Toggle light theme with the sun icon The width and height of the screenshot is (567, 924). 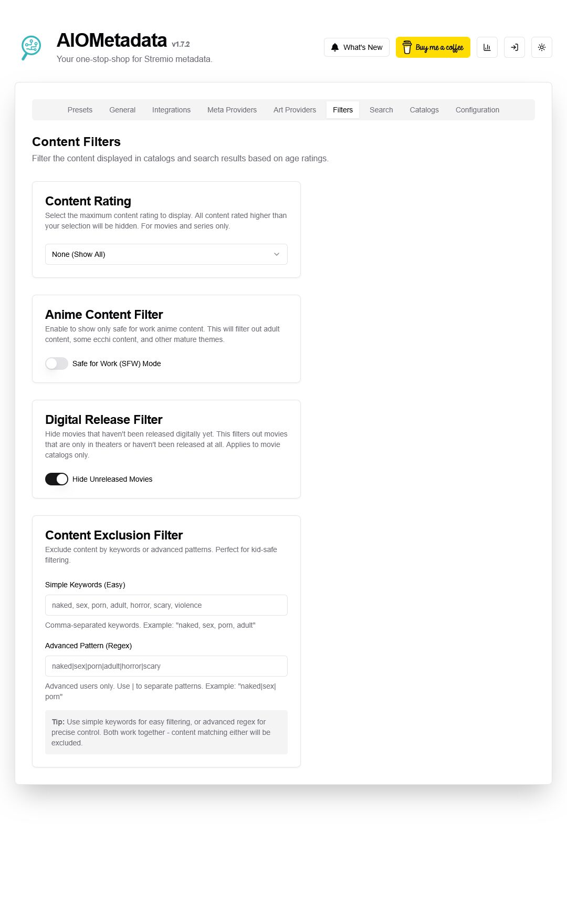coord(542,47)
